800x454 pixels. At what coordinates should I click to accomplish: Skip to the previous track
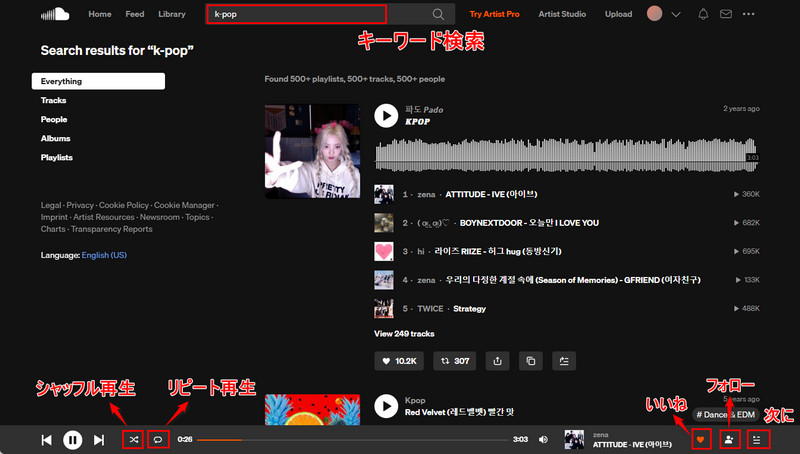pyautogui.click(x=46, y=440)
